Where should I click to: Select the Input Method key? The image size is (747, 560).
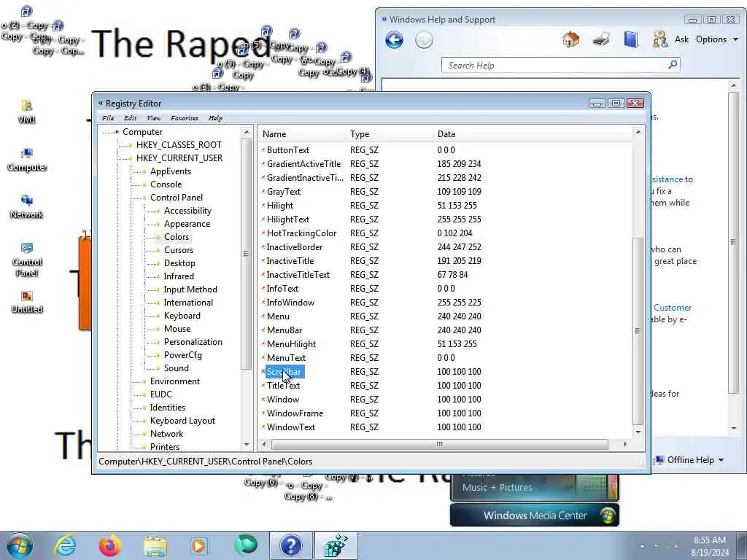tap(190, 289)
